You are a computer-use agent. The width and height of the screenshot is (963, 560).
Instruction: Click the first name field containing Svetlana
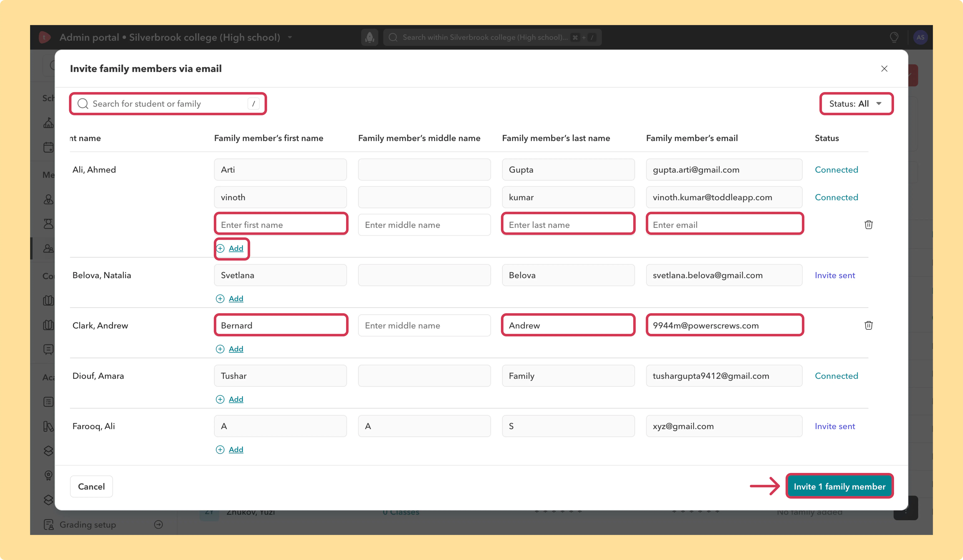click(x=281, y=275)
